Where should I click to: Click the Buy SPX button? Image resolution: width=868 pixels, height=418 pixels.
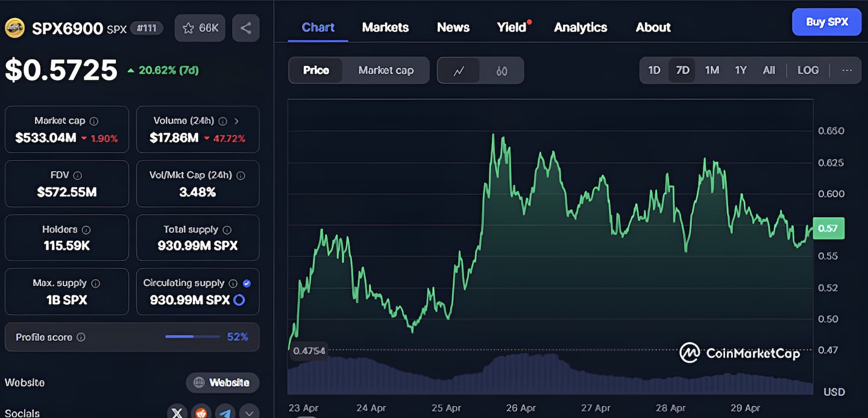826,22
